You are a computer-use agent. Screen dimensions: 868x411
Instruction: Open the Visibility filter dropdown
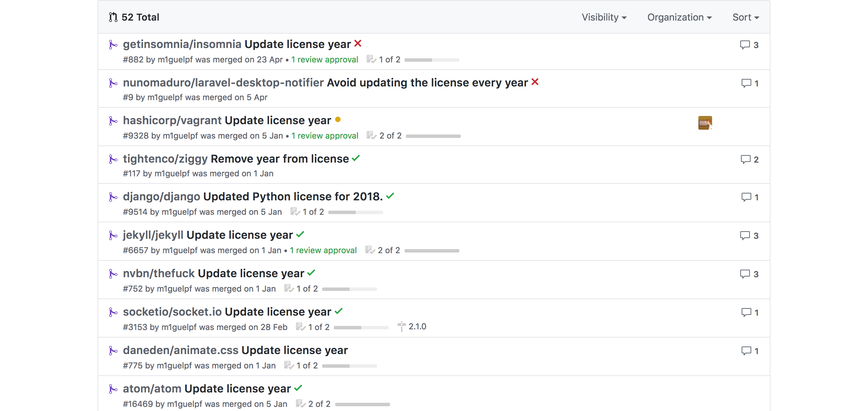coord(604,17)
